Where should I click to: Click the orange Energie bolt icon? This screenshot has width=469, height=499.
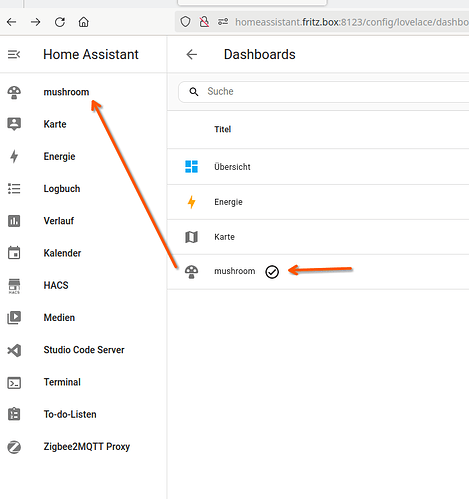tap(192, 202)
